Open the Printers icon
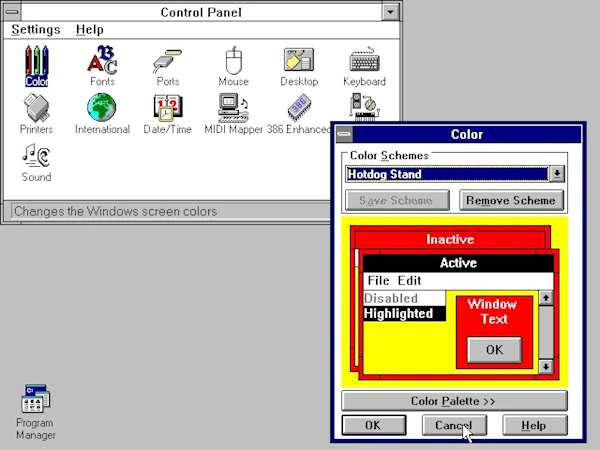This screenshot has width=600, height=450. (x=36, y=110)
